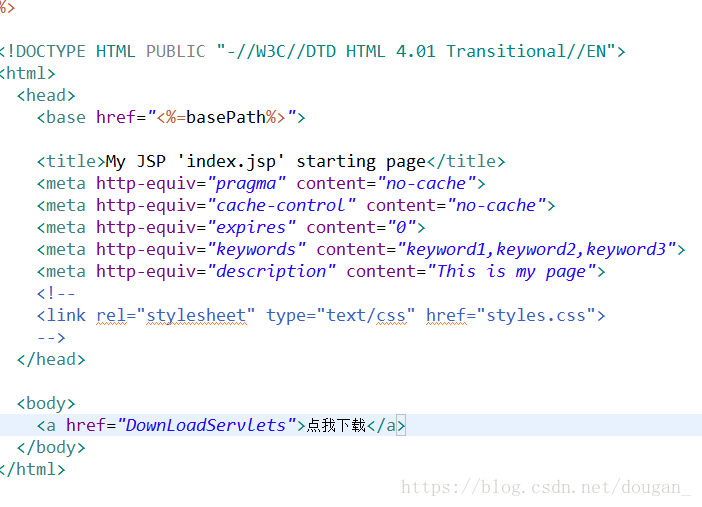Click the "description" http-equiv value
Viewport: 702px width, 507px height.
[271, 271]
